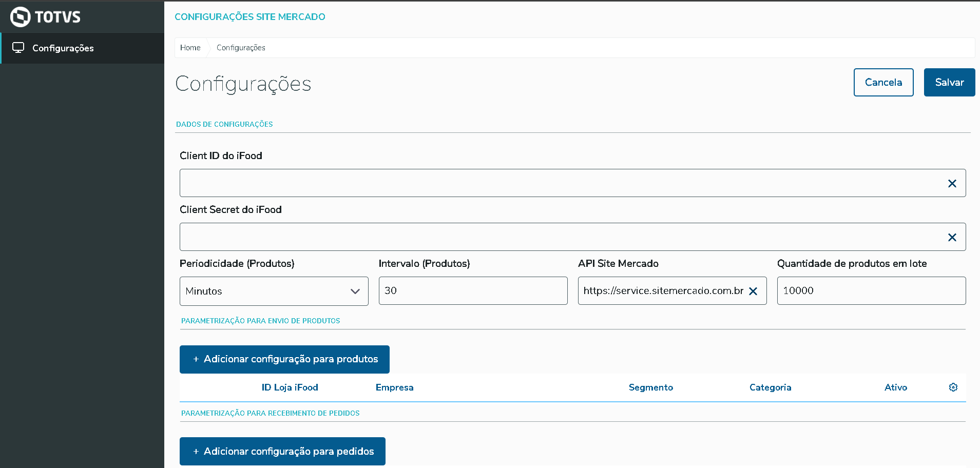
Task: Go to Home in the breadcrumb
Action: point(190,48)
